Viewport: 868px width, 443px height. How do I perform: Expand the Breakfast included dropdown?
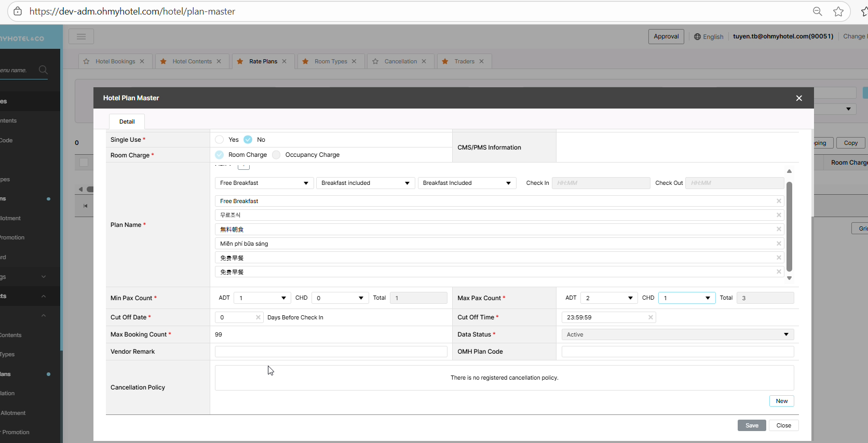[365, 183]
